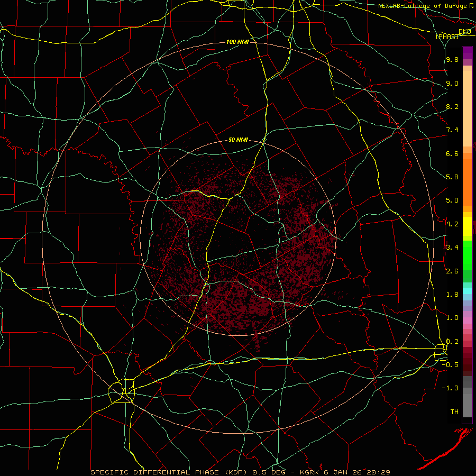This screenshot has width=476, height=476.
Task: Click the 4.2 color scale value
Action: [x=452, y=224]
